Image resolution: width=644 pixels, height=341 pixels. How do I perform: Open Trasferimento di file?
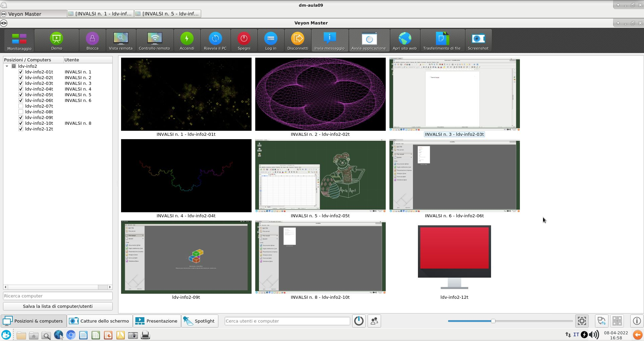[x=442, y=41]
